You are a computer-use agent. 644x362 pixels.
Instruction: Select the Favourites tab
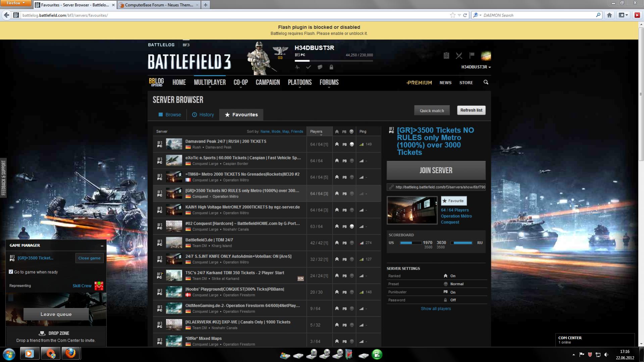[x=241, y=115]
